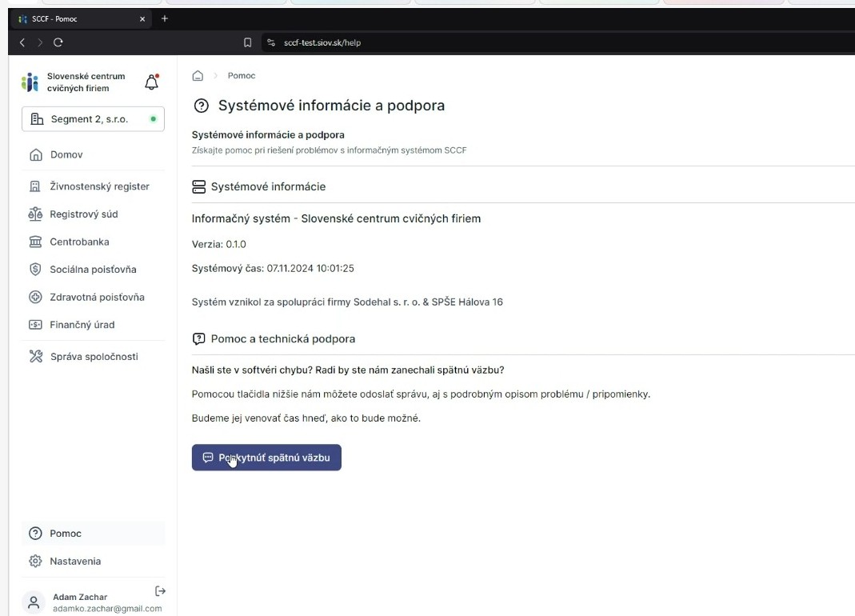
Task: Go back using browser back arrow
Action: [22, 42]
